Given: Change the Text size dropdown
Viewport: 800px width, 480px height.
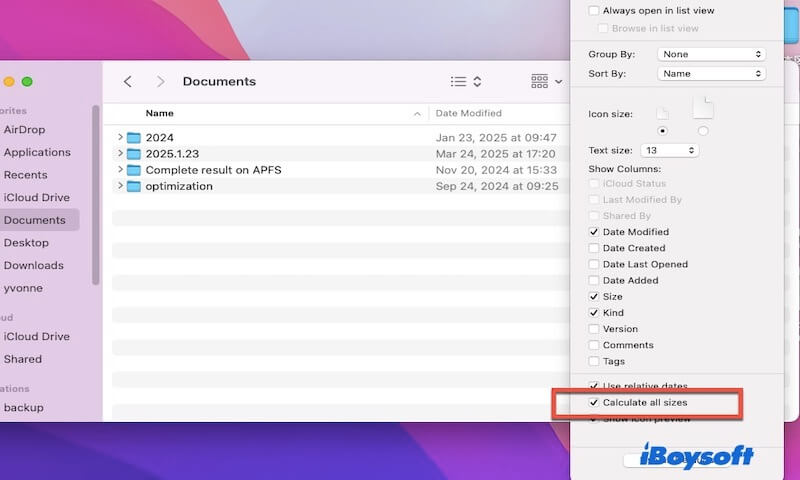Looking at the screenshot, I should (x=668, y=150).
